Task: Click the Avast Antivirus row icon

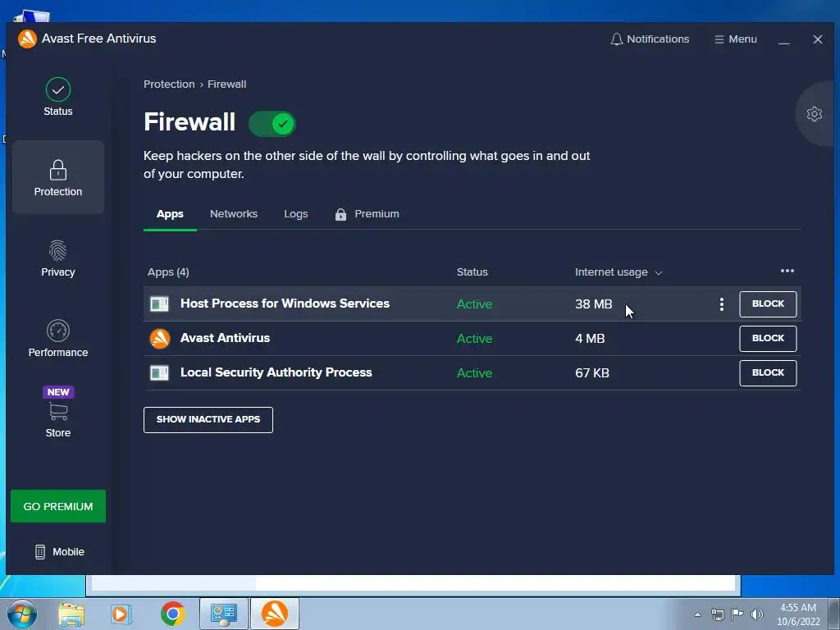Action: coord(160,339)
